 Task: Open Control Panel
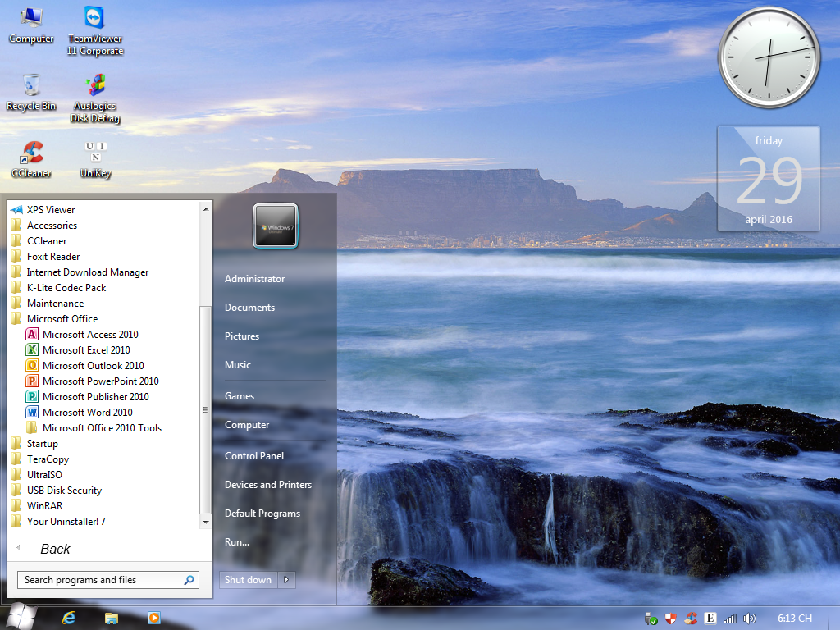[x=254, y=456]
